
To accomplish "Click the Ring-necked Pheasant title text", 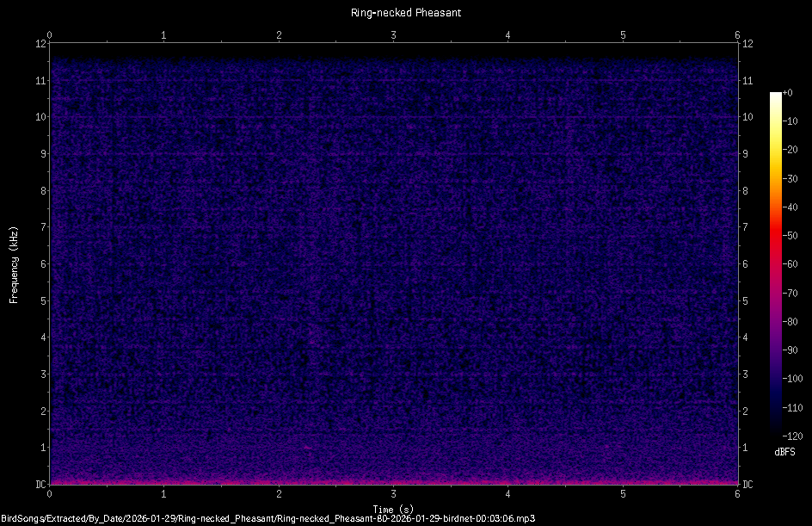I will 405,13.
